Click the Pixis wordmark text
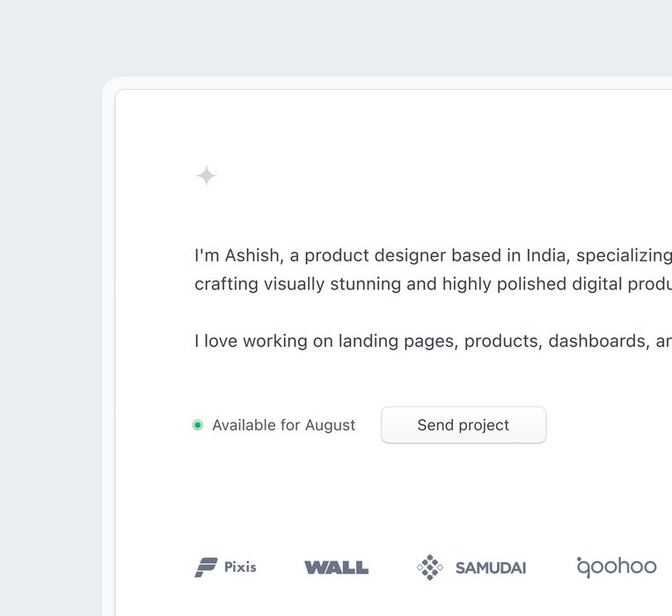 click(x=240, y=568)
